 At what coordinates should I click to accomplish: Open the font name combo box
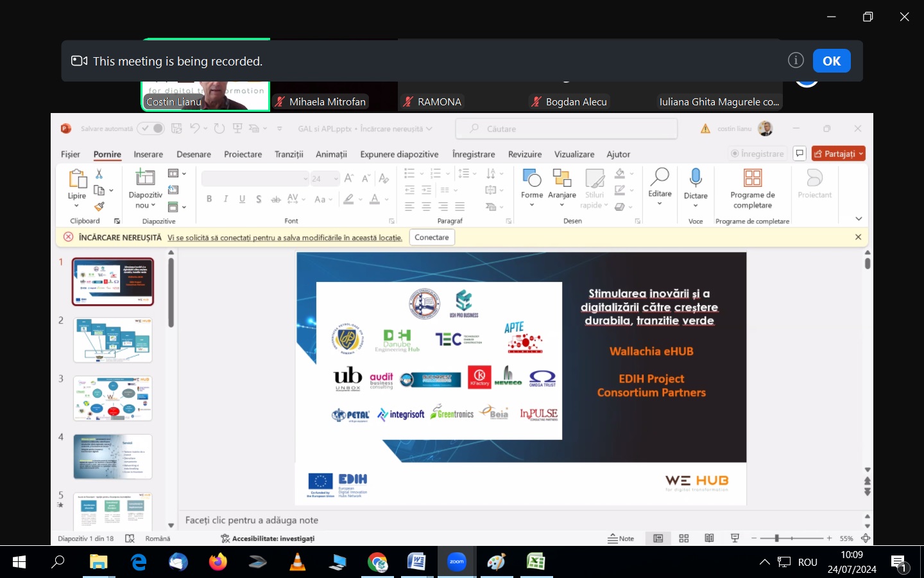tap(255, 179)
